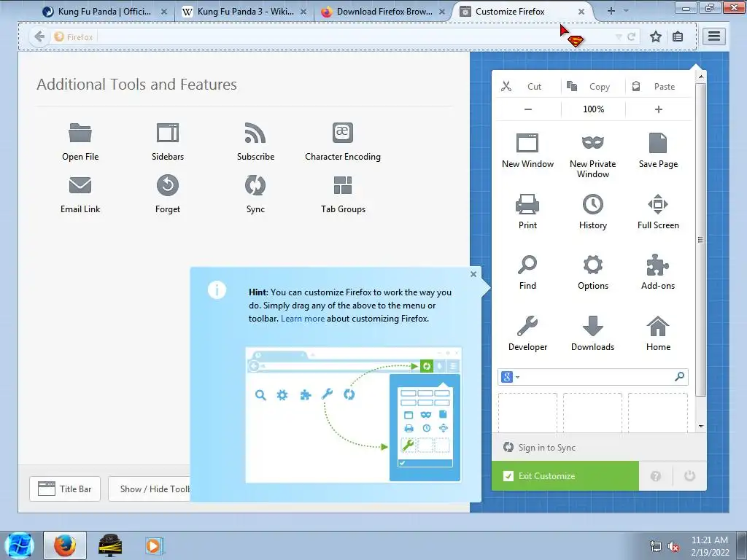
Task: Select the Subscribe RSS icon
Action: click(255, 133)
